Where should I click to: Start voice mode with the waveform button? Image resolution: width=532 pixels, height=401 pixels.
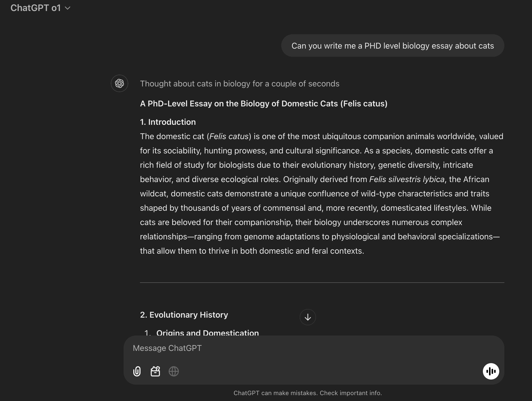[491, 371]
